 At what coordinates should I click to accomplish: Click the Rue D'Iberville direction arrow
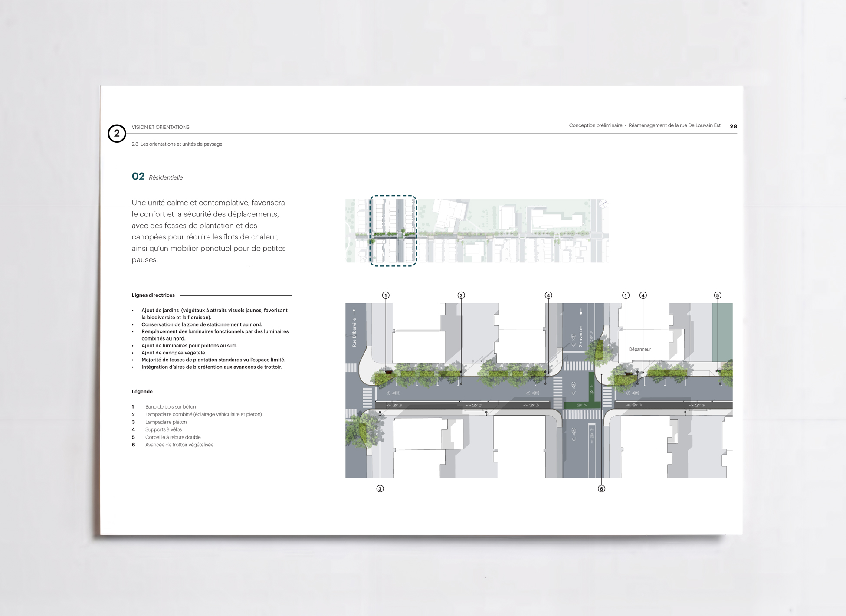pos(354,311)
